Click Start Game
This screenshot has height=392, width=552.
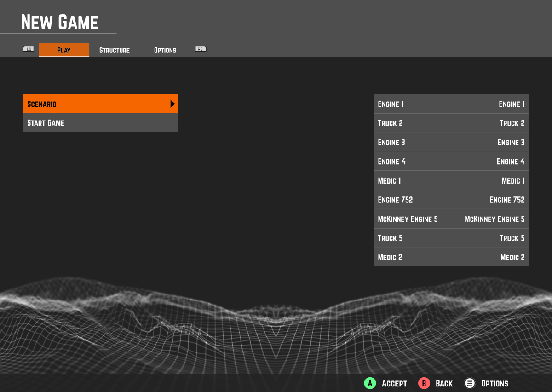click(x=100, y=123)
